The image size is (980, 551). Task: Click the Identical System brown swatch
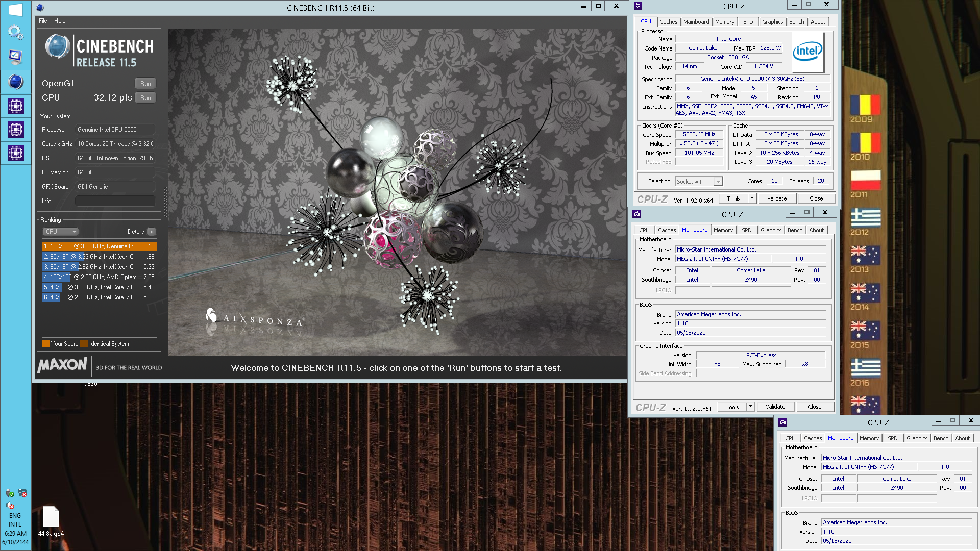click(x=84, y=344)
